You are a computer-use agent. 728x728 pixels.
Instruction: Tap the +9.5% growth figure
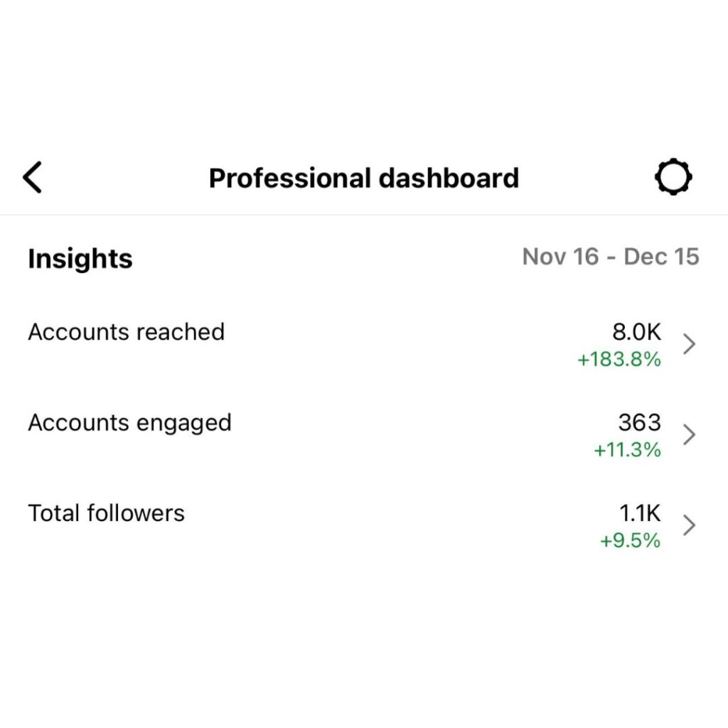pyautogui.click(x=630, y=541)
